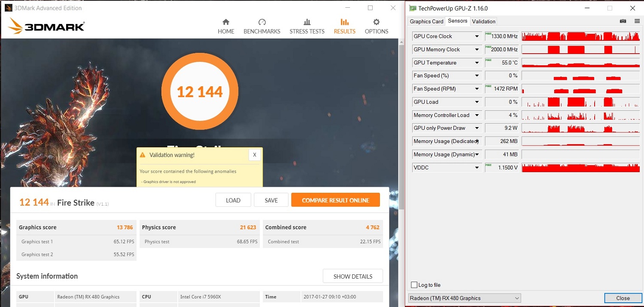
Task: Click the GPU Temperature 55.0 °C value
Action: pyautogui.click(x=501, y=63)
